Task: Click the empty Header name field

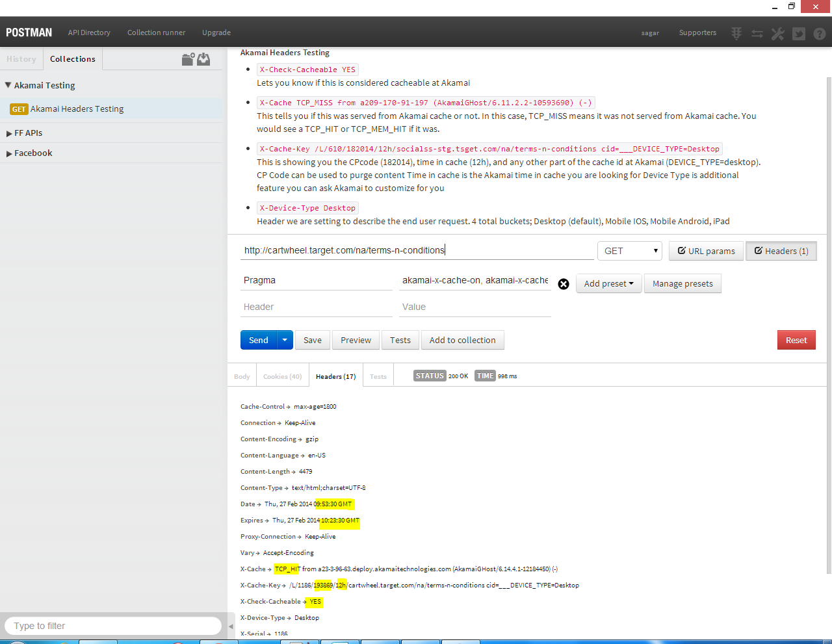Action: (317, 307)
